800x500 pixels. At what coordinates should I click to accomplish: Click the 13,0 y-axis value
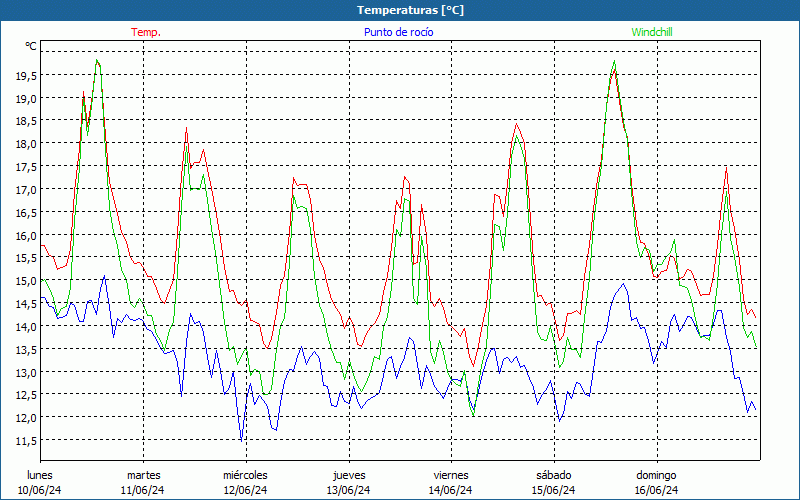(x=25, y=372)
